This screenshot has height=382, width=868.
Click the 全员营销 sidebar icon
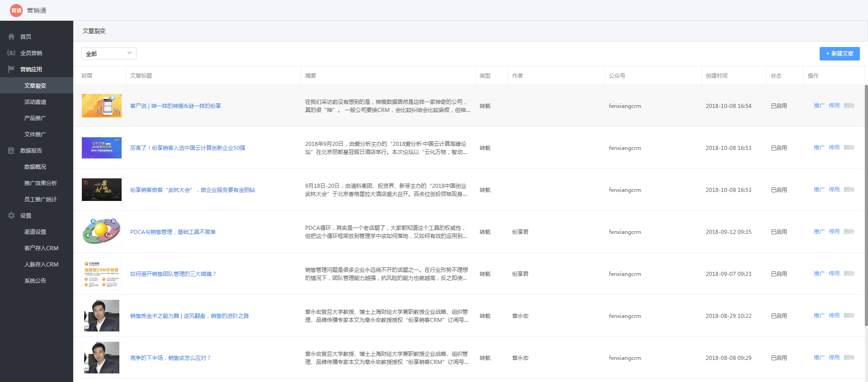(x=11, y=53)
